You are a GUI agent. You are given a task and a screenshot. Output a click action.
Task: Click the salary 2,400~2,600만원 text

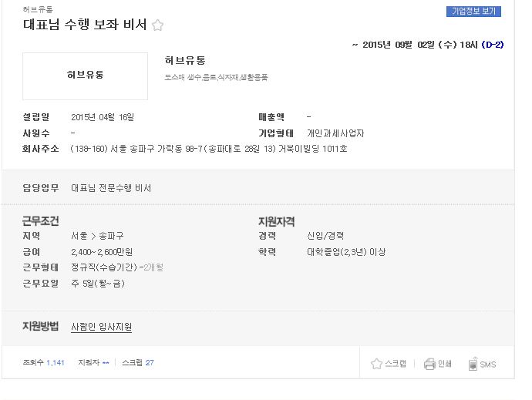(x=102, y=252)
